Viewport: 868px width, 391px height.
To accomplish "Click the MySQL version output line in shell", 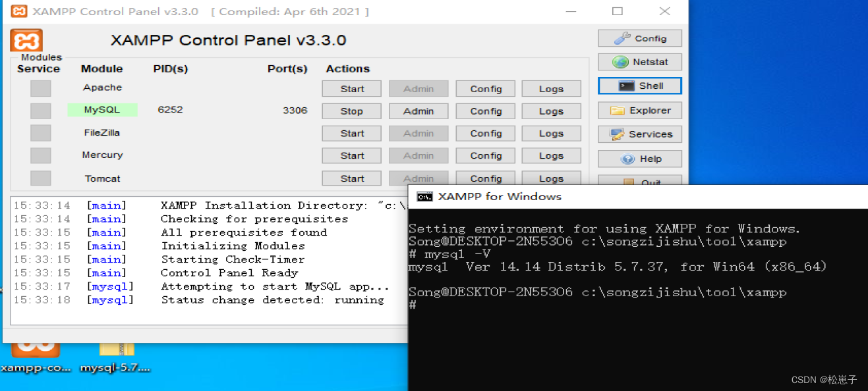I will (618, 267).
